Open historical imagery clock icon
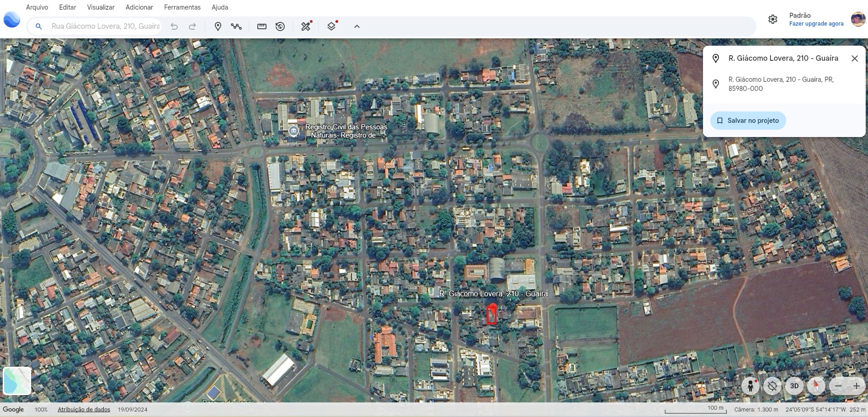This screenshot has width=868, height=417. click(x=280, y=26)
